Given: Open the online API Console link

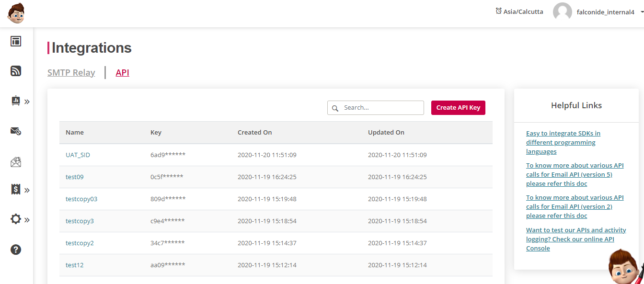Looking at the screenshot, I should (576, 239).
